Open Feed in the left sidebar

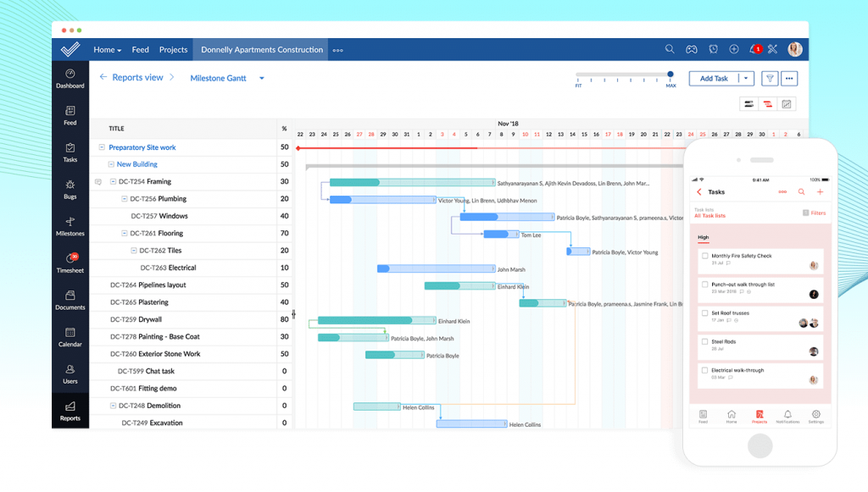pyautogui.click(x=70, y=115)
